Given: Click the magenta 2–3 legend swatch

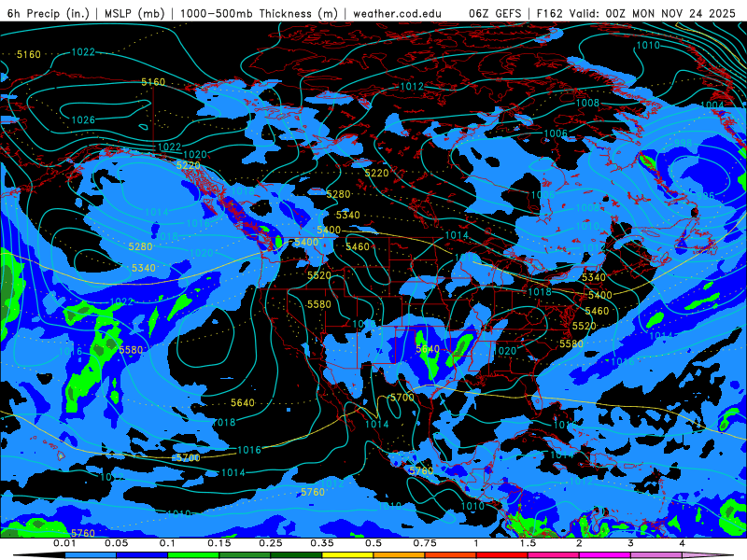Looking at the screenshot, I should 605,555.
